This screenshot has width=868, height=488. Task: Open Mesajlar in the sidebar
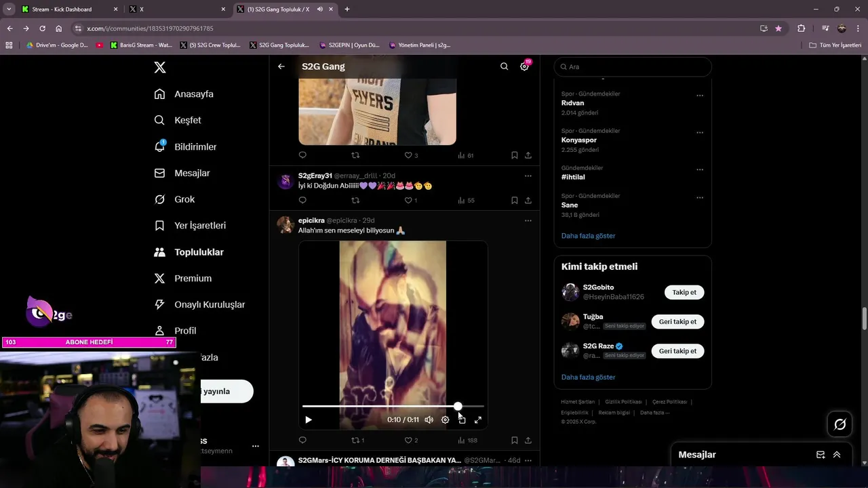click(182, 173)
